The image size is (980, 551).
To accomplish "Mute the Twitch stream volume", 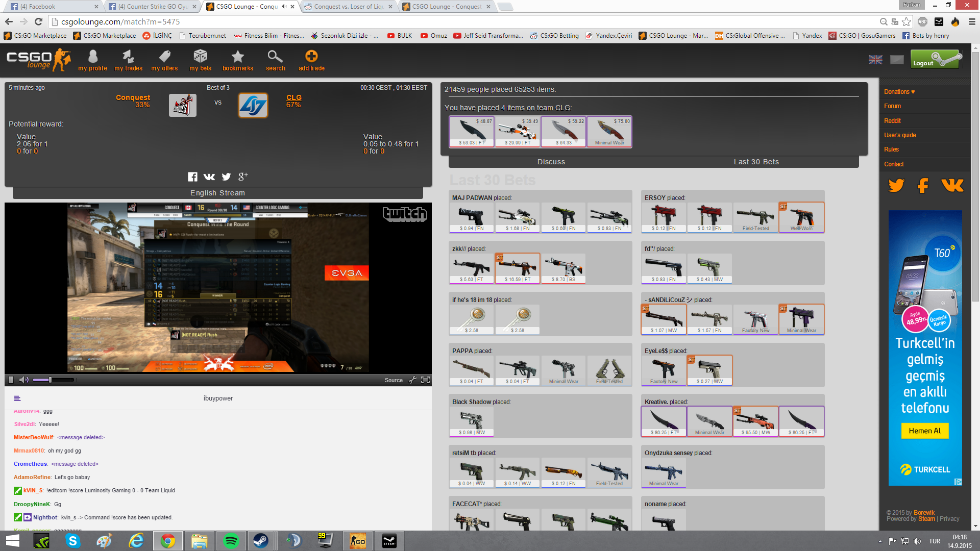I will (24, 380).
